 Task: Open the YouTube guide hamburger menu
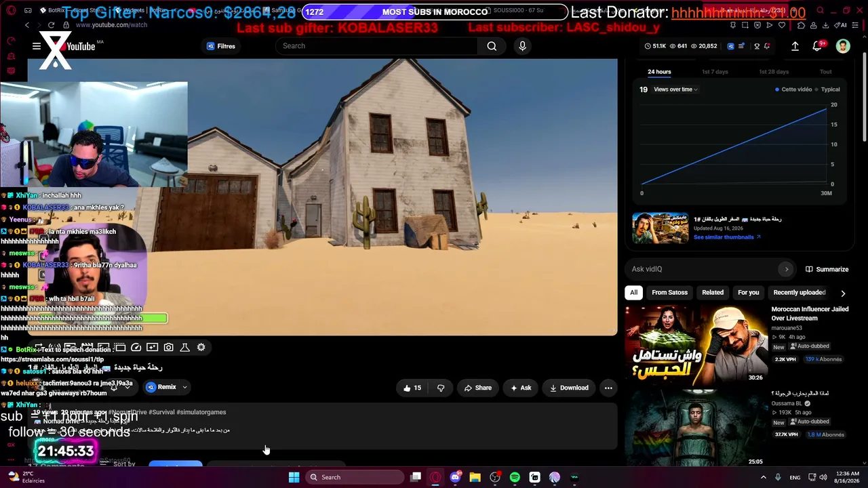click(x=37, y=46)
